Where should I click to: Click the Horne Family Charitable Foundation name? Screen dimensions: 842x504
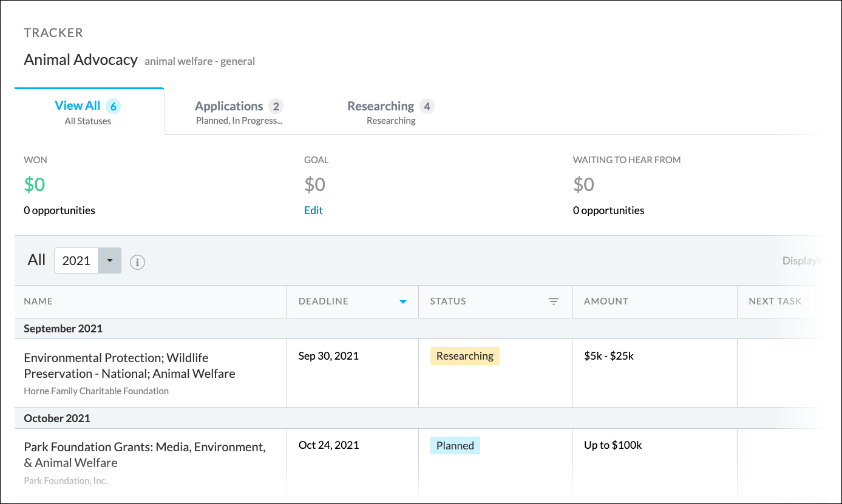[x=96, y=391]
